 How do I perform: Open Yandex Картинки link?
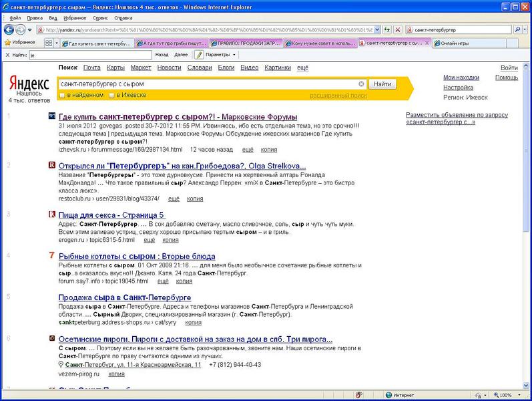pyautogui.click(x=278, y=68)
